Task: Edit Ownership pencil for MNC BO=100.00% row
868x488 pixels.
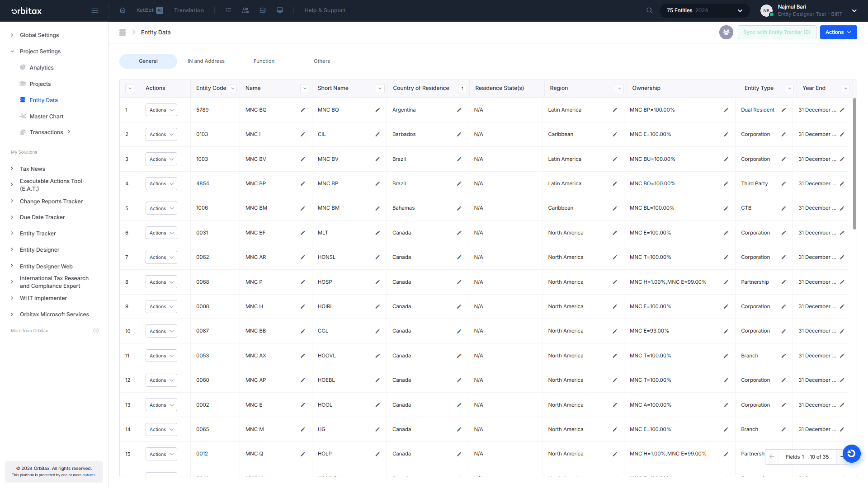Action: (x=726, y=184)
